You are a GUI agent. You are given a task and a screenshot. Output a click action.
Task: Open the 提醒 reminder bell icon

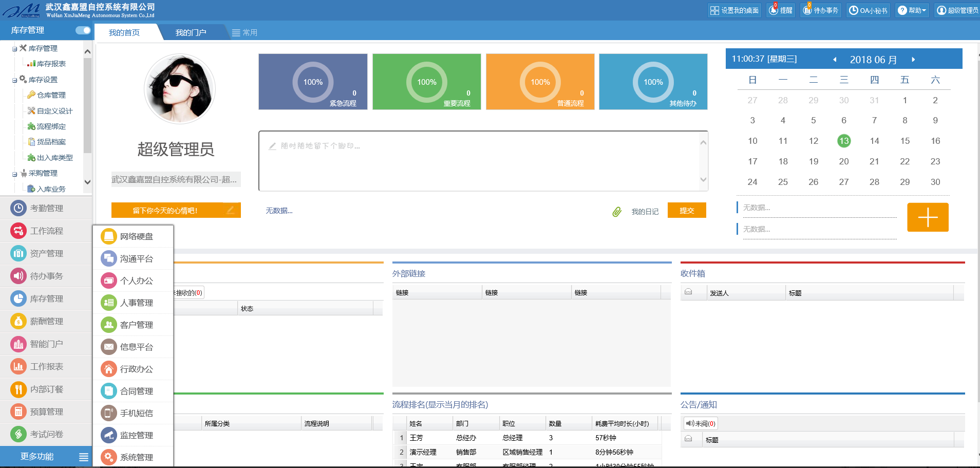774,10
